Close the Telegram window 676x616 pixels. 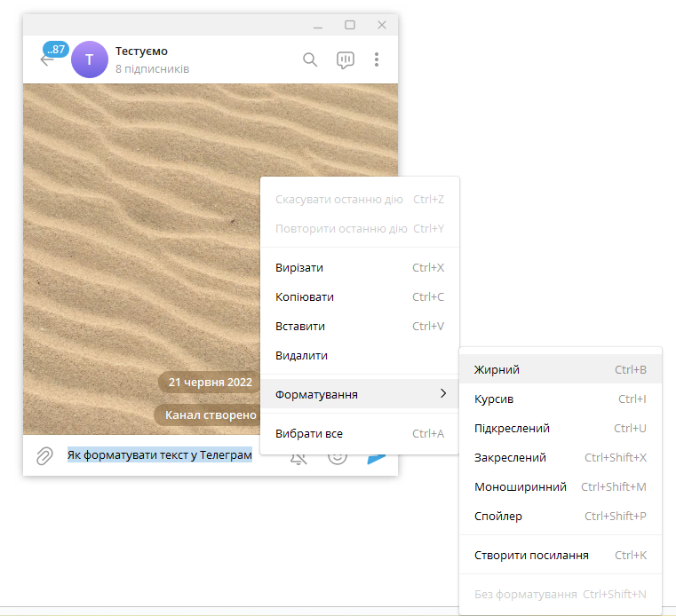point(382,25)
